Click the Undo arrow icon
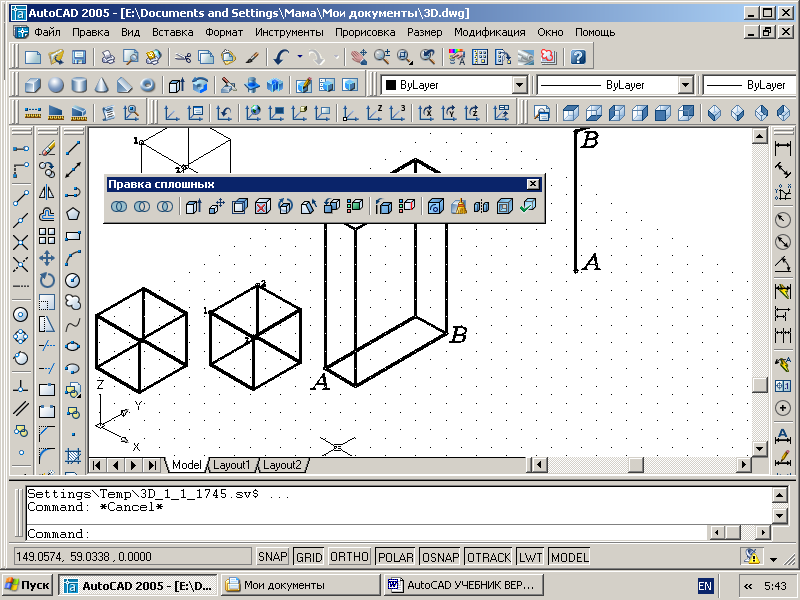This screenshot has height=600, width=800. (x=282, y=57)
